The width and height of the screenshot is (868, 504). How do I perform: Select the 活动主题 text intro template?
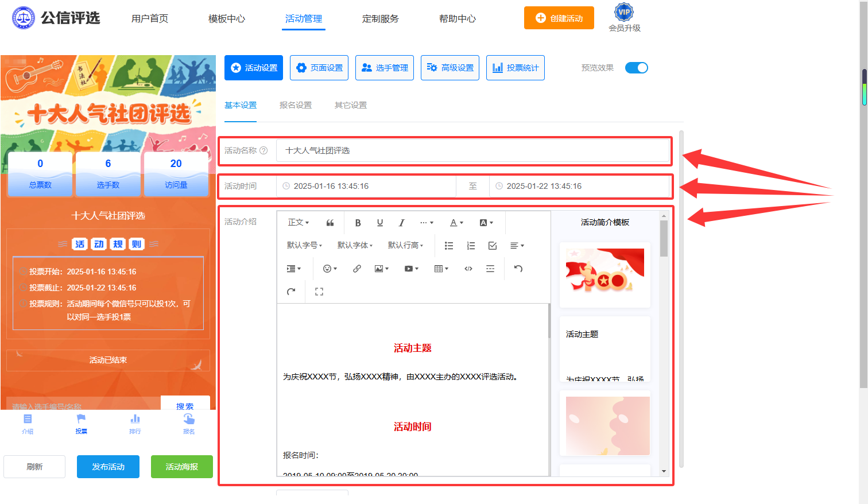pyautogui.click(x=605, y=349)
